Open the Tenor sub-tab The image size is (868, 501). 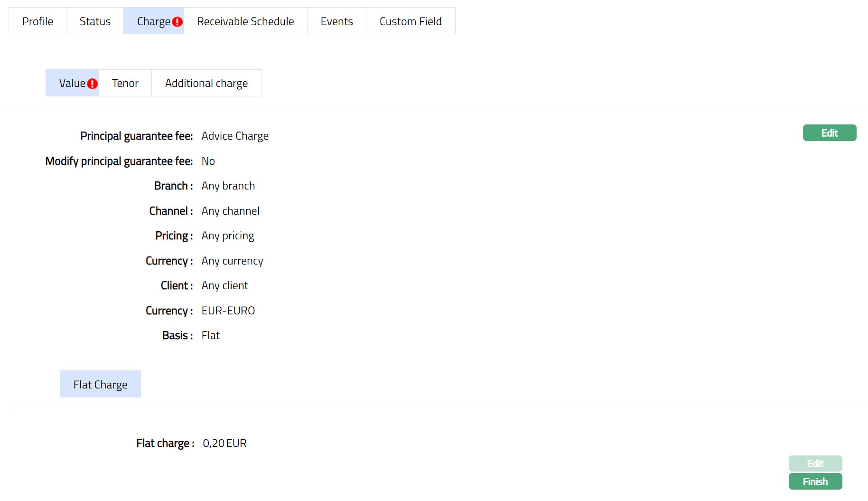click(125, 83)
